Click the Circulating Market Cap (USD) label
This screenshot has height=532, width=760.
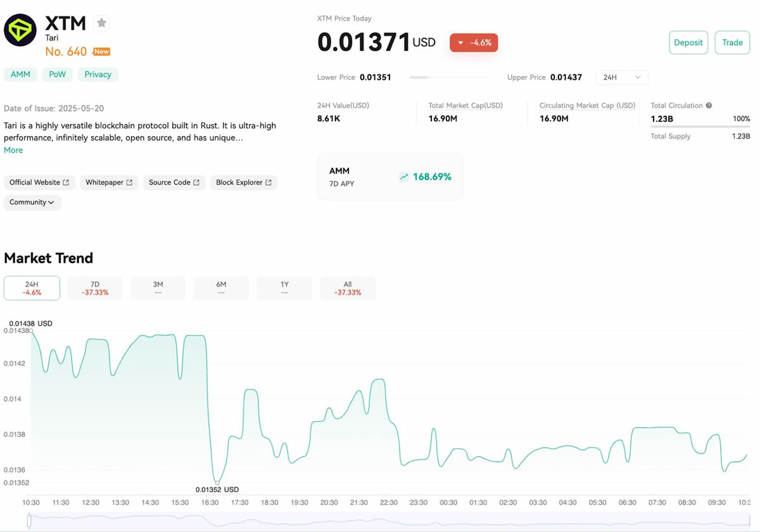(x=587, y=106)
